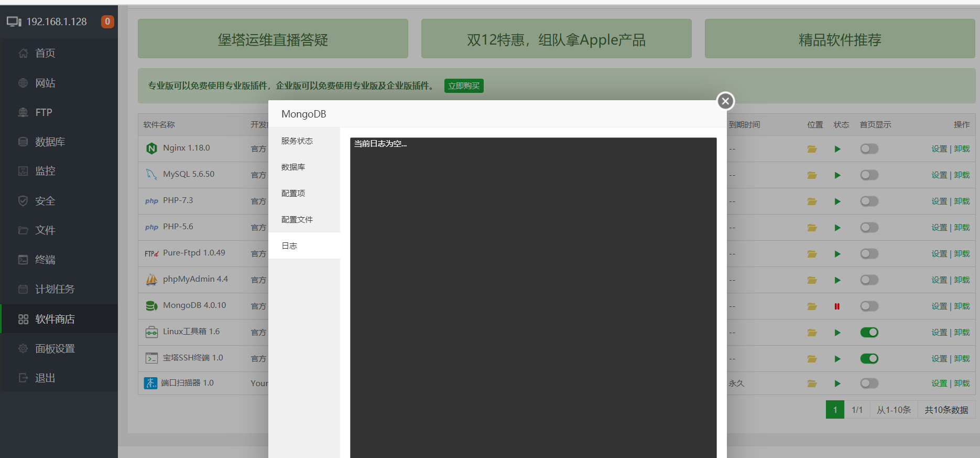This screenshot has height=458, width=980.
Task: Click page number 1 in pagination
Action: [x=835, y=410]
